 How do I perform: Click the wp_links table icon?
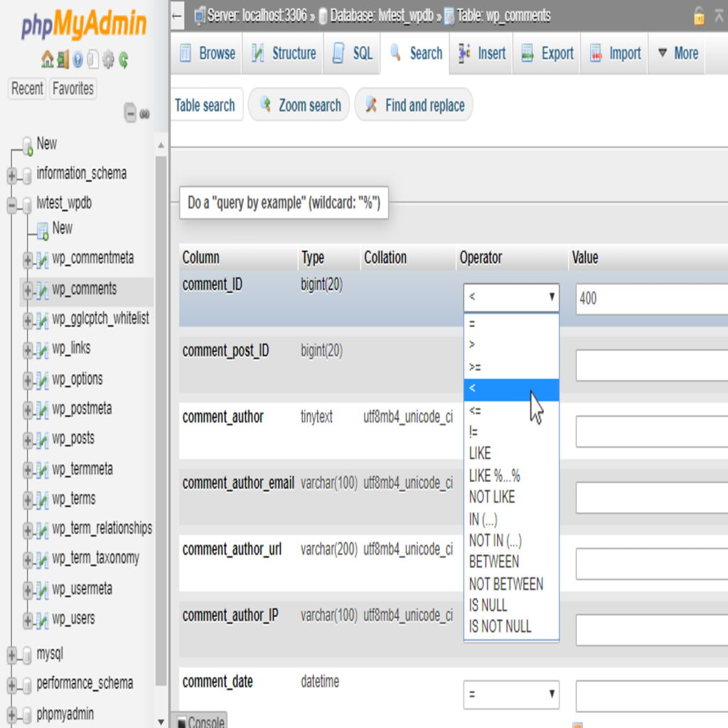[x=42, y=350]
